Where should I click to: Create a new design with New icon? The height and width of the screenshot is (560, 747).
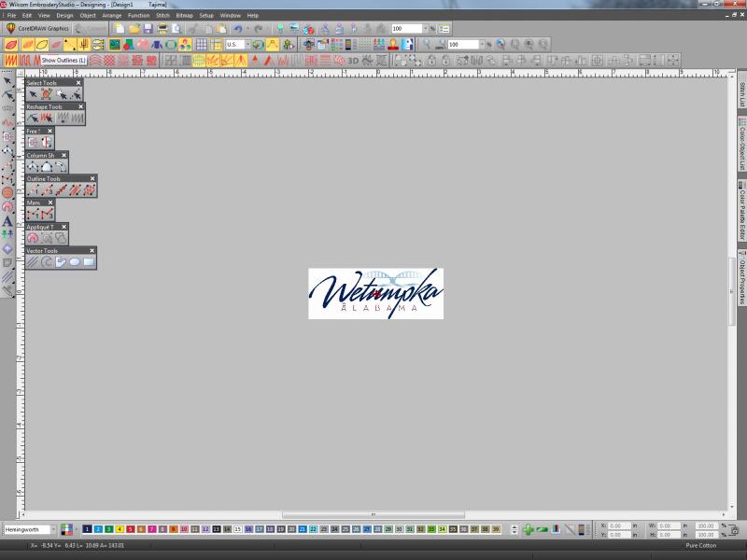tap(120, 29)
